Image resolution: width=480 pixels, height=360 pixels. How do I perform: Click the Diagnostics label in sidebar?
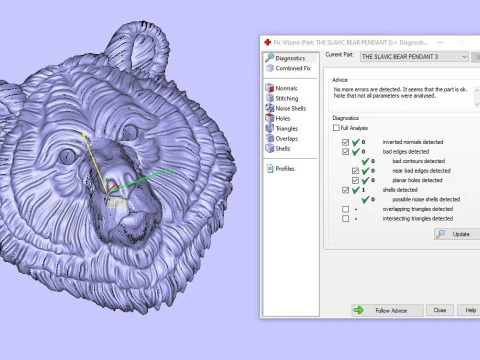[290, 58]
